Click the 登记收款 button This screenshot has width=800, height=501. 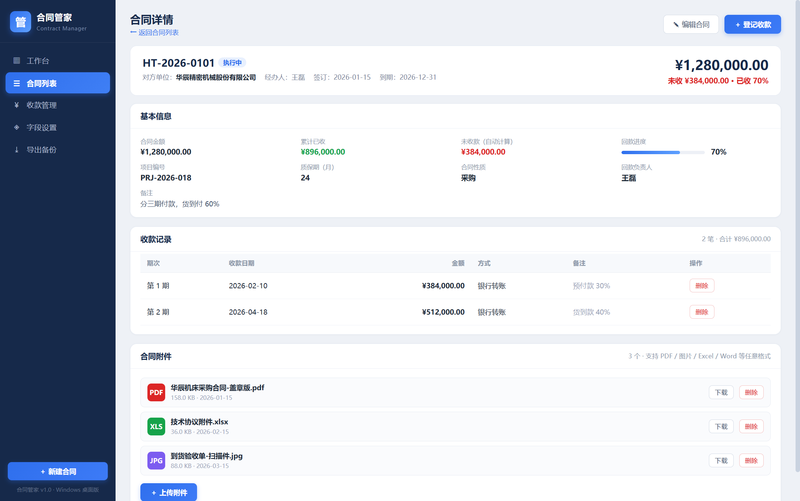click(x=753, y=24)
